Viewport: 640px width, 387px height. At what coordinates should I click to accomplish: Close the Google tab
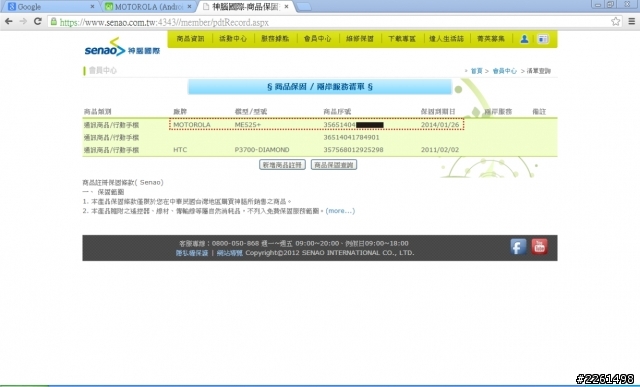tap(92, 7)
